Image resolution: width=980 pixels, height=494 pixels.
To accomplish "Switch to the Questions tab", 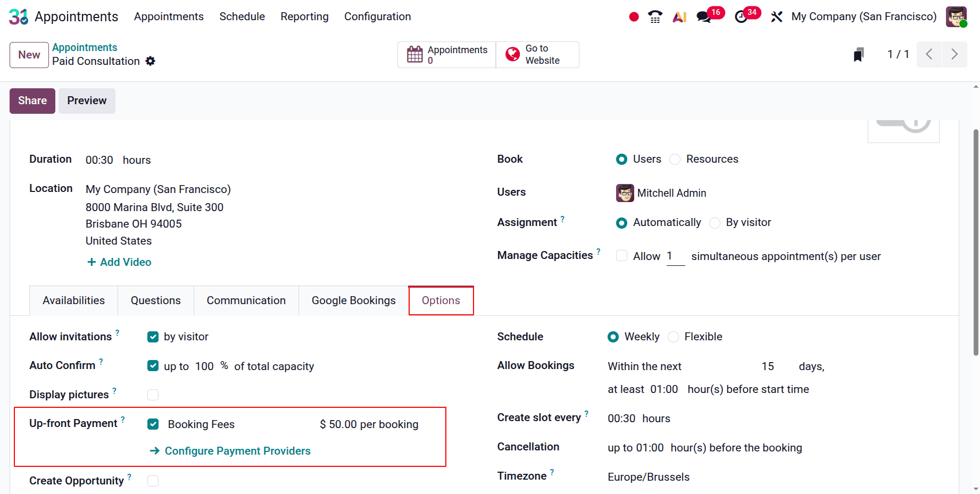I will click(156, 300).
